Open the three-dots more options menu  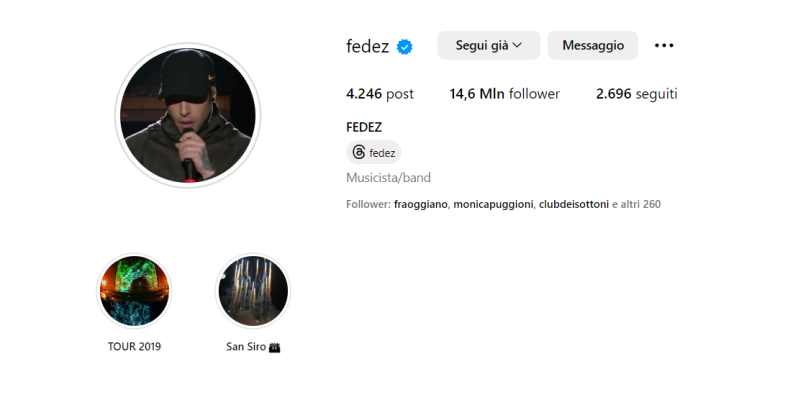[664, 46]
